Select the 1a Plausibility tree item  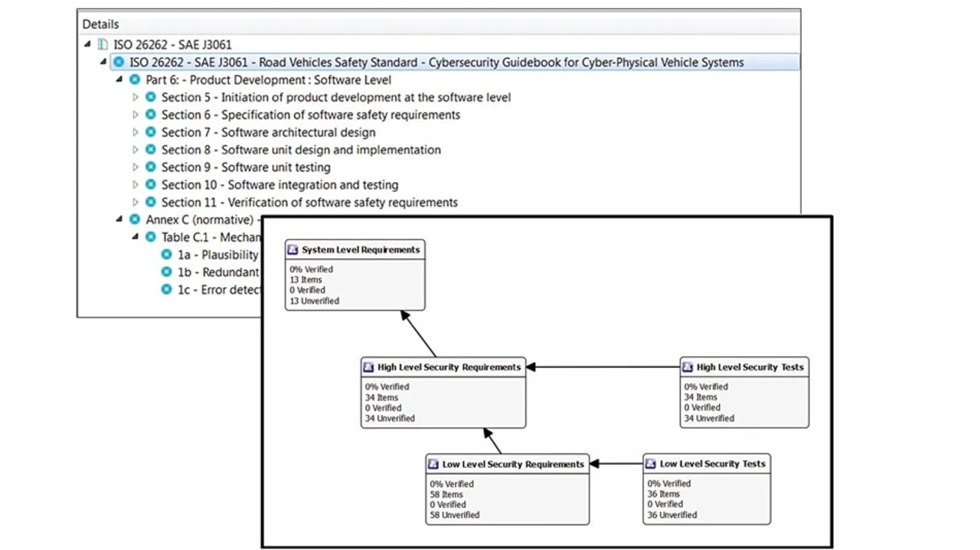[x=217, y=255]
